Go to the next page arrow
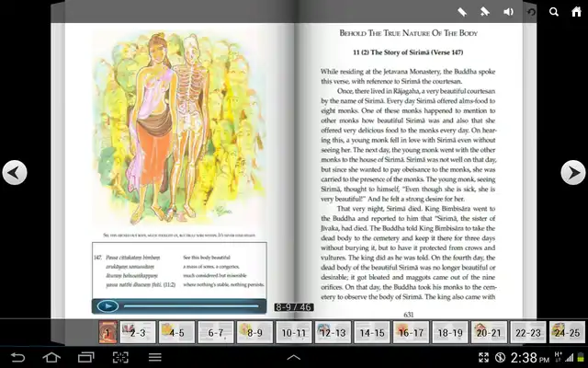Viewport: 588px width, 368px height. (573, 173)
